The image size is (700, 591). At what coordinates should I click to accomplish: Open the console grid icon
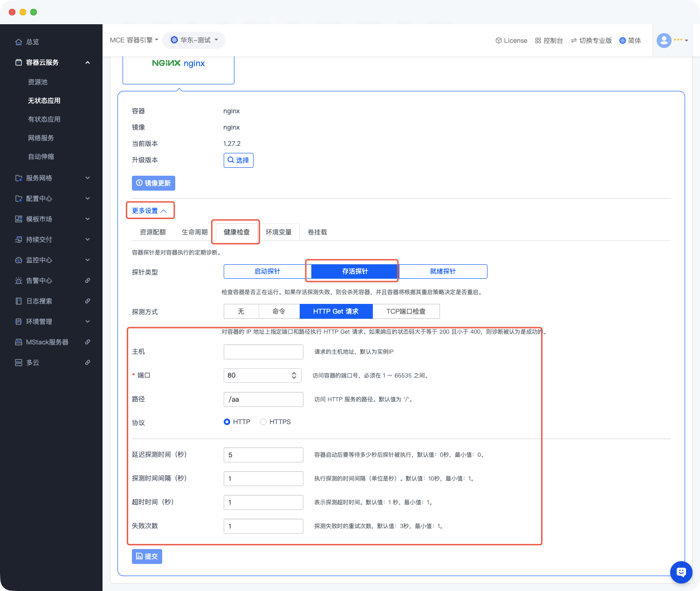(x=538, y=41)
